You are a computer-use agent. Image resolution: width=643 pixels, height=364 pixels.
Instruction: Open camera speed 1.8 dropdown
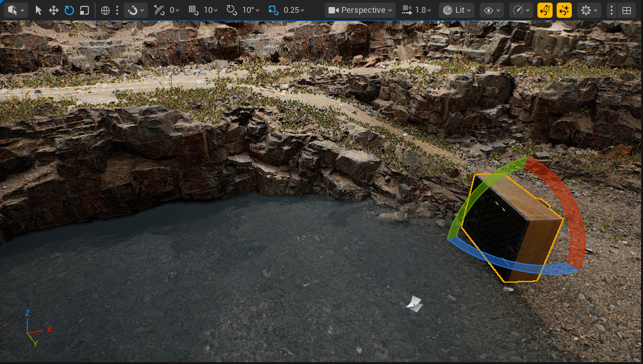click(x=417, y=10)
